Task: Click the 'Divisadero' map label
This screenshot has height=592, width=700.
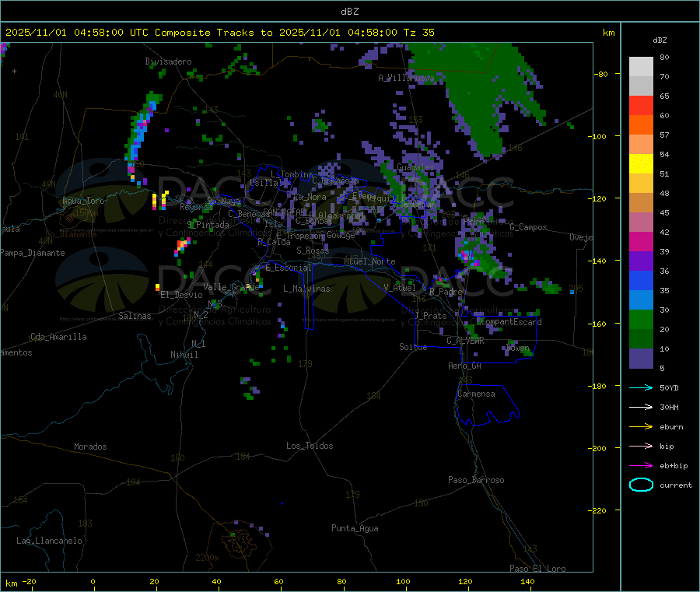Action: (x=168, y=61)
